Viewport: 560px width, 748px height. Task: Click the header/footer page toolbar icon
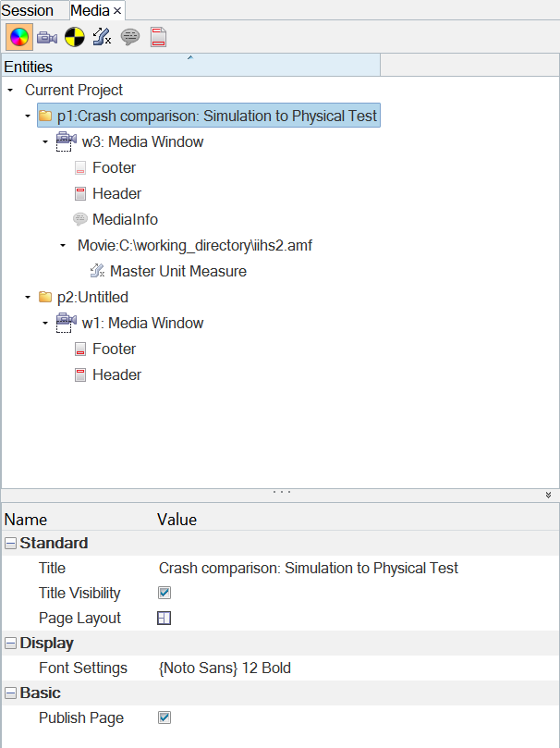coord(158,38)
